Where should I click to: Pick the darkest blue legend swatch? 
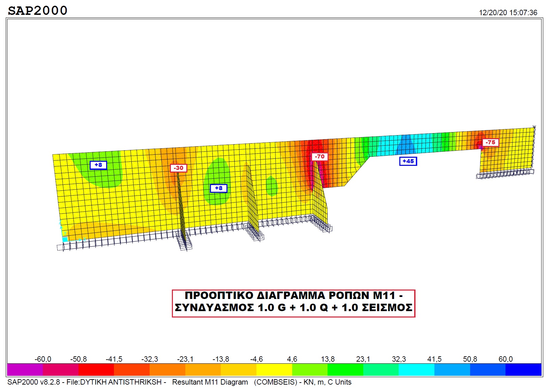pyautogui.click(x=523, y=369)
